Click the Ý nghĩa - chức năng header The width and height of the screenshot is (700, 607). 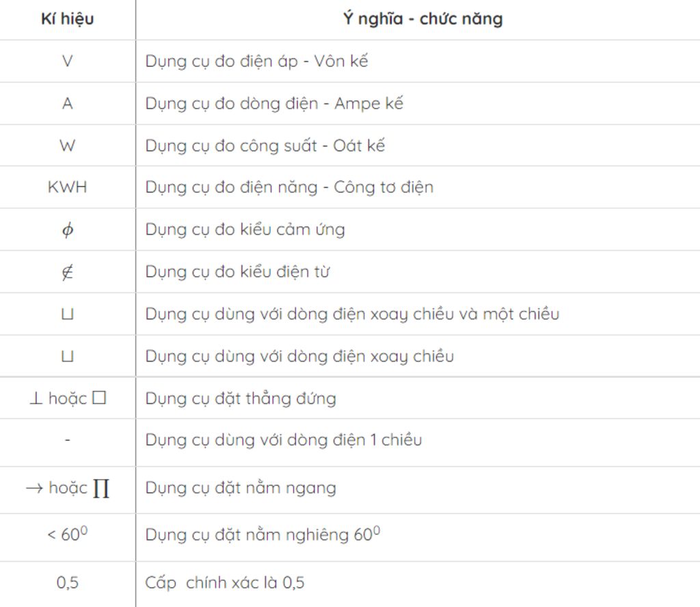tap(422, 18)
